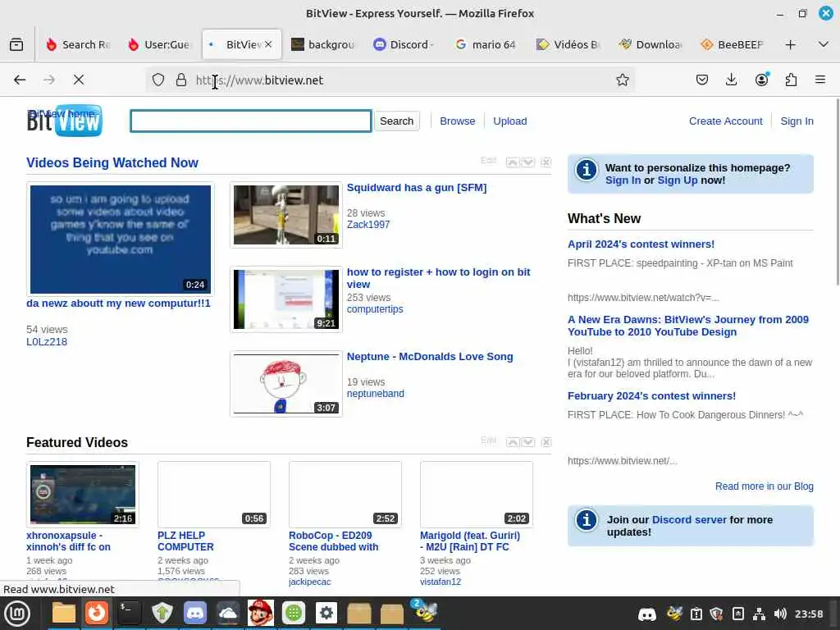Open the Browse link

click(458, 121)
